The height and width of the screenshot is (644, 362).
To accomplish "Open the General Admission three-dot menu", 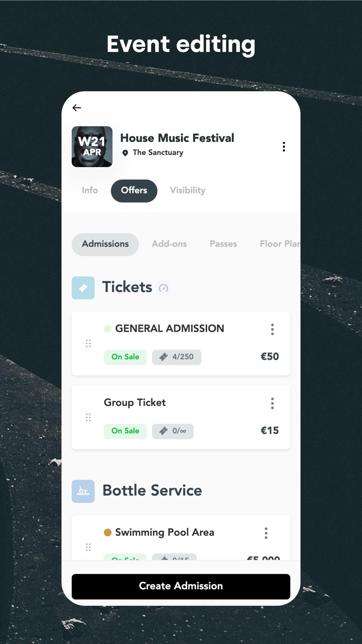I will pos(273,329).
